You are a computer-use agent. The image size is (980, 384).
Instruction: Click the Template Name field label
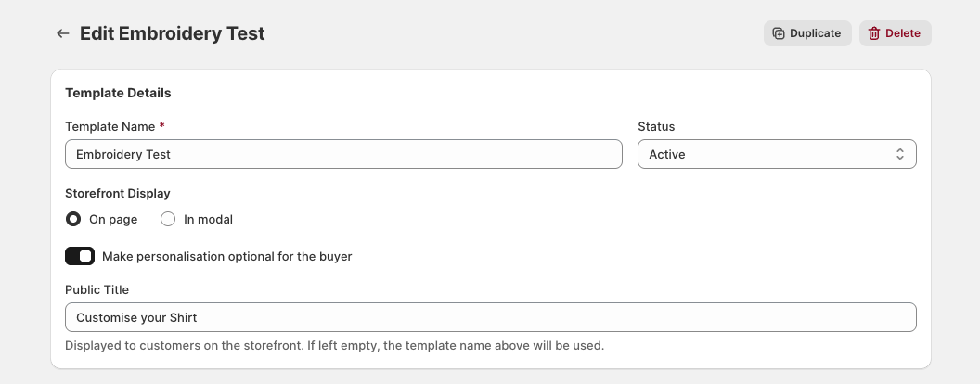110,127
